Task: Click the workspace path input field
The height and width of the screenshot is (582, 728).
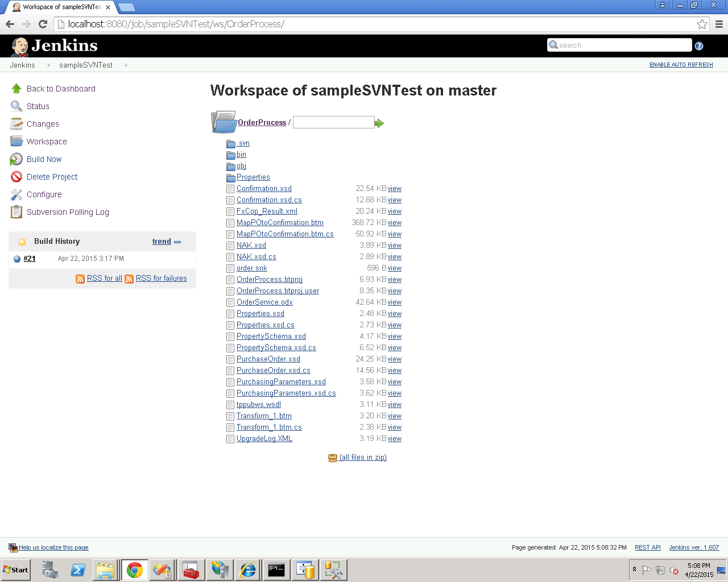Action: coord(333,122)
